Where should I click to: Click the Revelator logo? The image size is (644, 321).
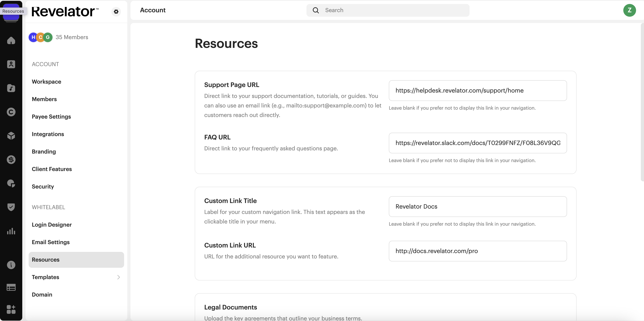65,12
